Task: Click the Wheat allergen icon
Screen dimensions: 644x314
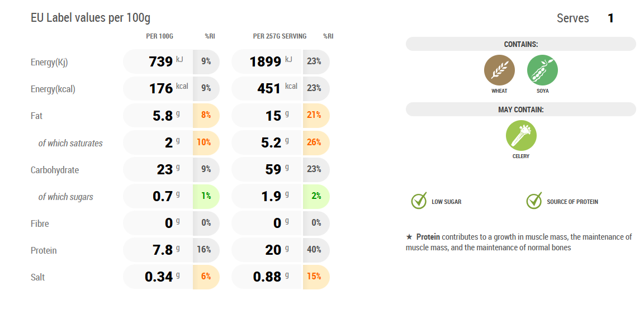Action: [x=499, y=70]
